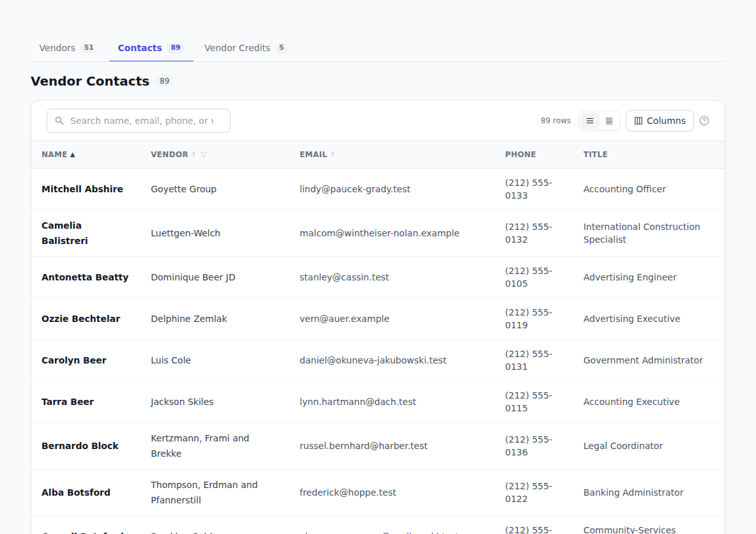Open the Ozzie Bechtelar contact
Image resolution: width=756 pixels, height=534 pixels.
pyautogui.click(x=80, y=319)
